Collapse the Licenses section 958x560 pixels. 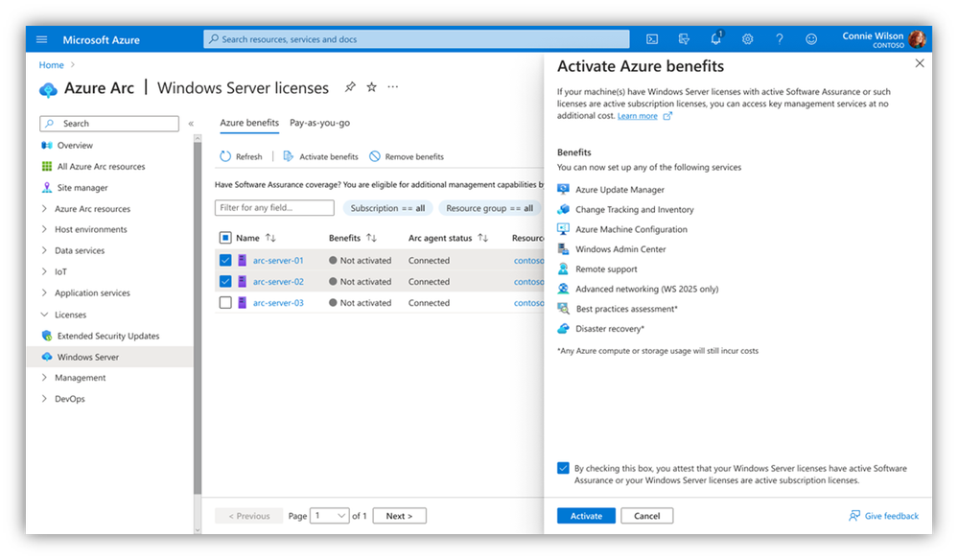tap(44, 315)
